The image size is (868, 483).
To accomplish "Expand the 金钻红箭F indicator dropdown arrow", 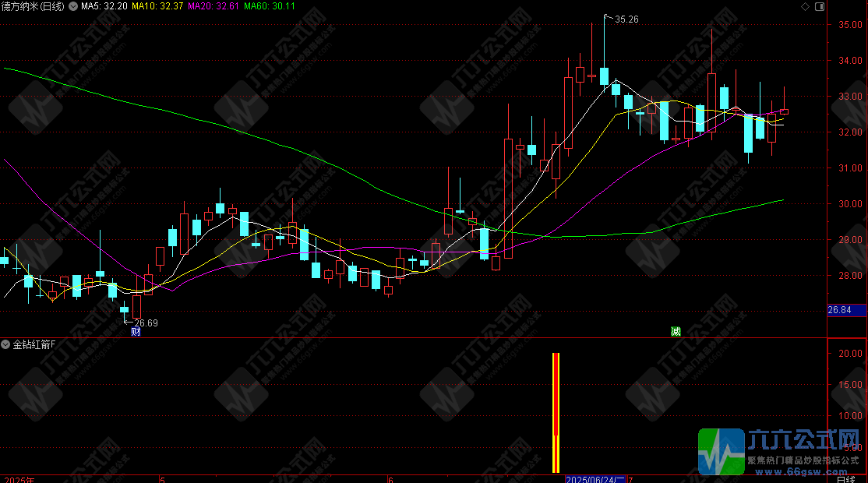I will pos(6,344).
